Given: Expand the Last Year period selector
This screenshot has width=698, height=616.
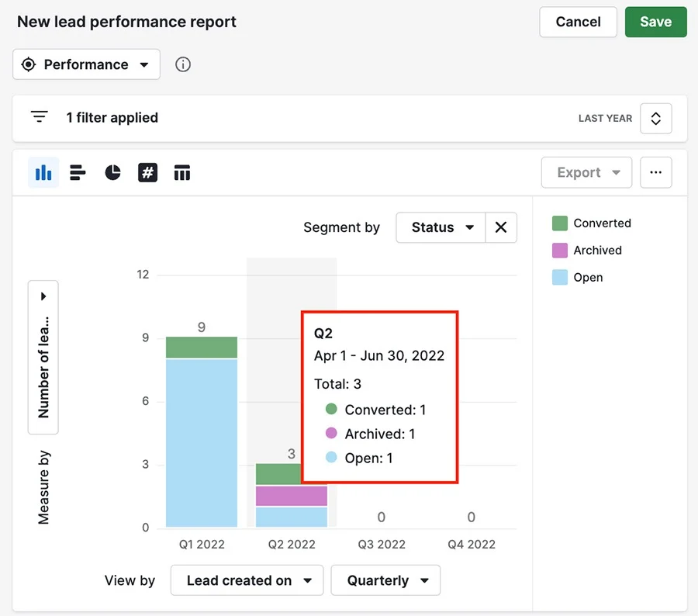Looking at the screenshot, I should [x=655, y=119].
